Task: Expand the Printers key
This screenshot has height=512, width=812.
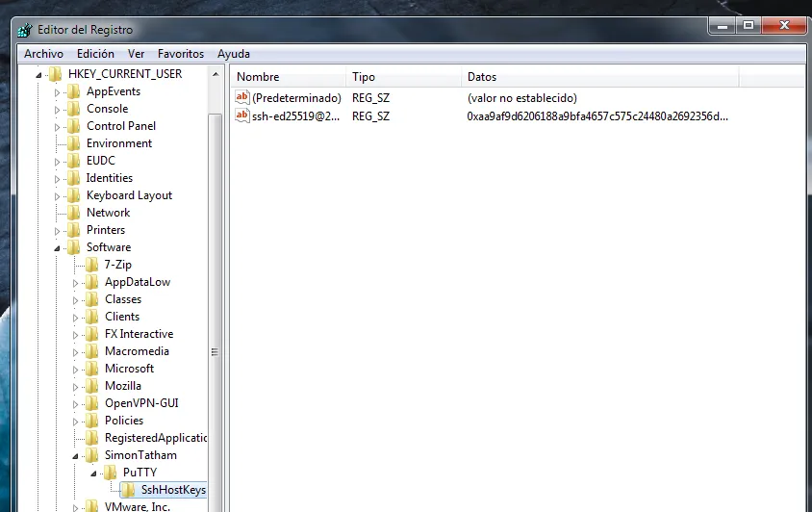Action: pos(57,231)
